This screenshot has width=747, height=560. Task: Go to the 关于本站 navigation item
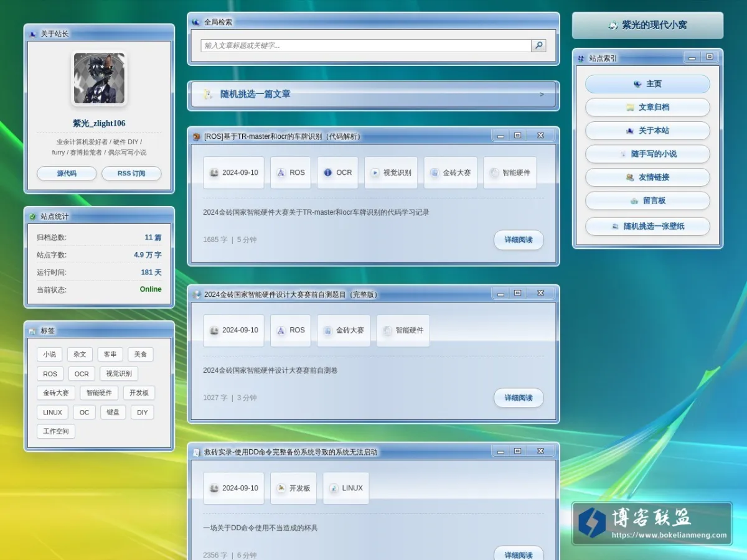click(x=647, y=131)
